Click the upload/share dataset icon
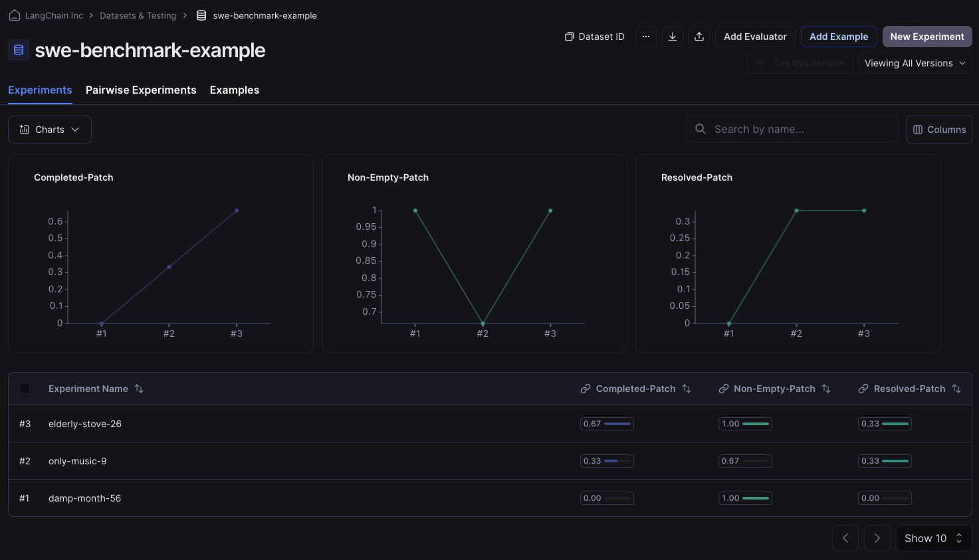Viewport: 979px width, 560px height. tap(699, 37)
